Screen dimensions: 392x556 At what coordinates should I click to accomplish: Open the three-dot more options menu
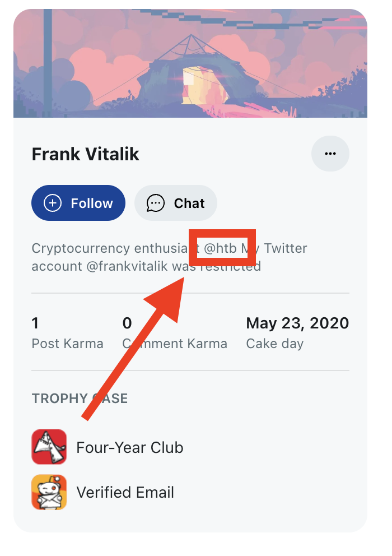pos(330,154)
